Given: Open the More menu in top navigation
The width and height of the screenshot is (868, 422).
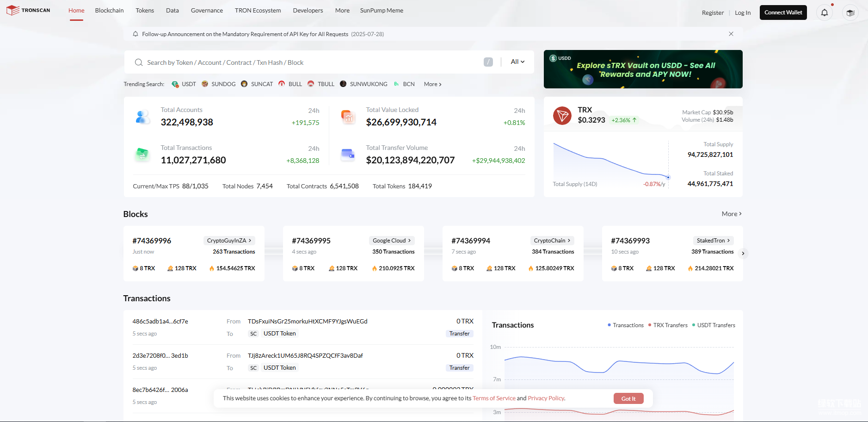Looking at the screenshot, I should [342, 10].
